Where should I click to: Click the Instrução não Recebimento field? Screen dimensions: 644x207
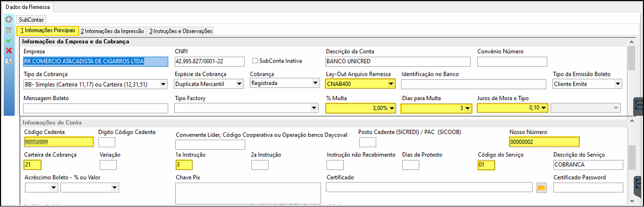tap(335, 165)
